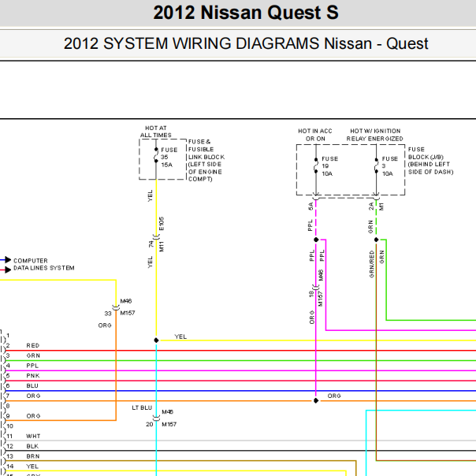Viewport: 476px width, 476px height.
Task: Select the 'HOT AT ALL TIMES' label
Action: 156,132
